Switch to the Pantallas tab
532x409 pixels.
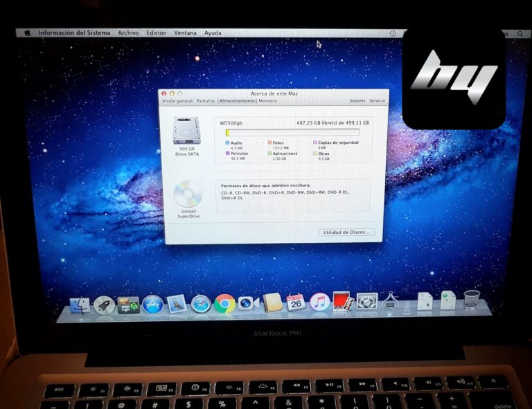[x=206, y=101]
